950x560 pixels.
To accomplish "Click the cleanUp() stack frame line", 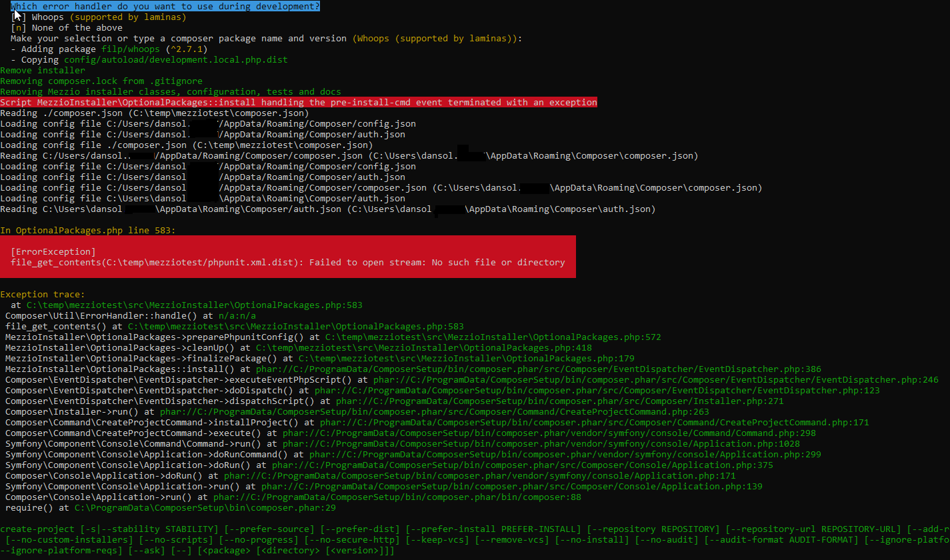I will (x=267, y=347).
